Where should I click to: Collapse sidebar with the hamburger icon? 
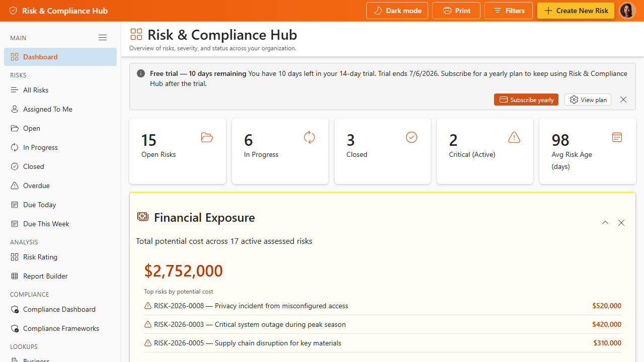point(103,38)
